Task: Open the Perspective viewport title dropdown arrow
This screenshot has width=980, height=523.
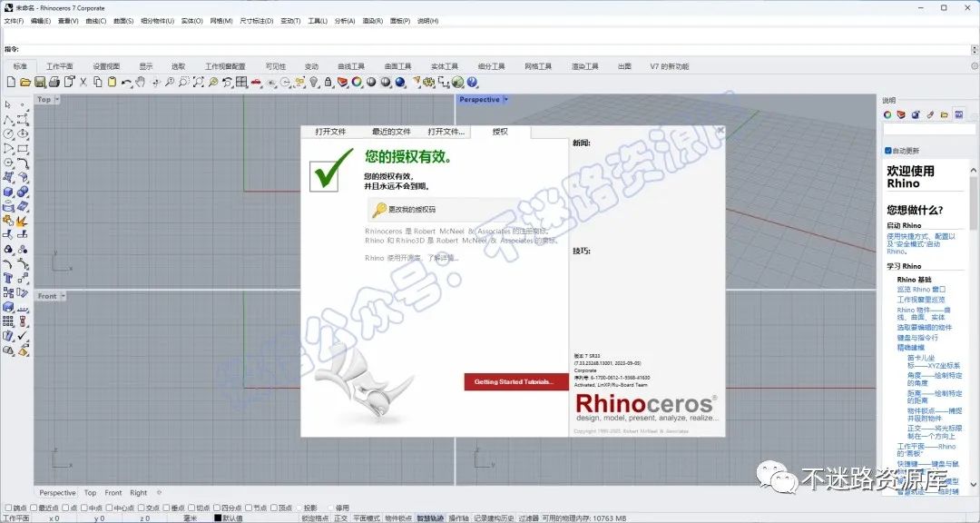Action: tap(505, 100)
